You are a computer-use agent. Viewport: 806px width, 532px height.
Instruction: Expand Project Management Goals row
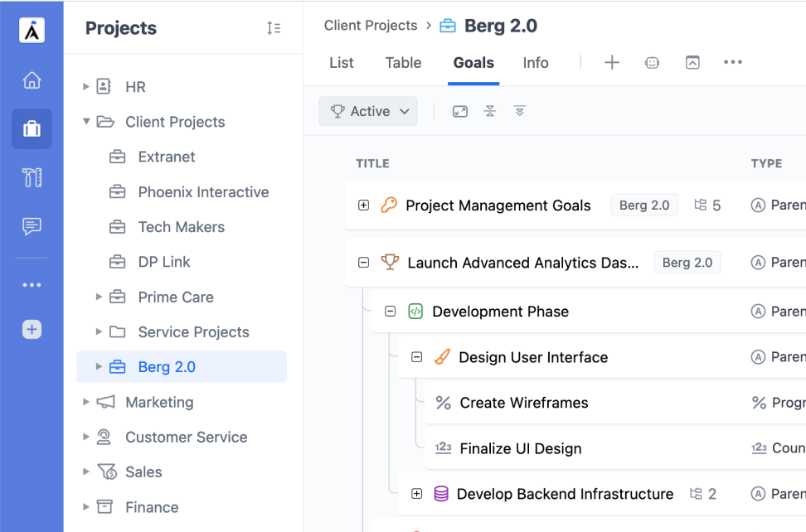[x=363, y=206]
